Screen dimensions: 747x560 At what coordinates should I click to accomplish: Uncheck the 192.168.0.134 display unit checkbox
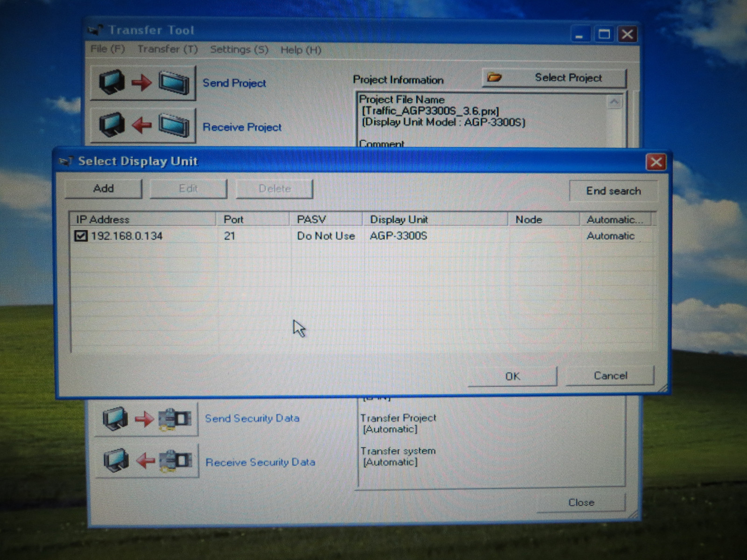81,236
